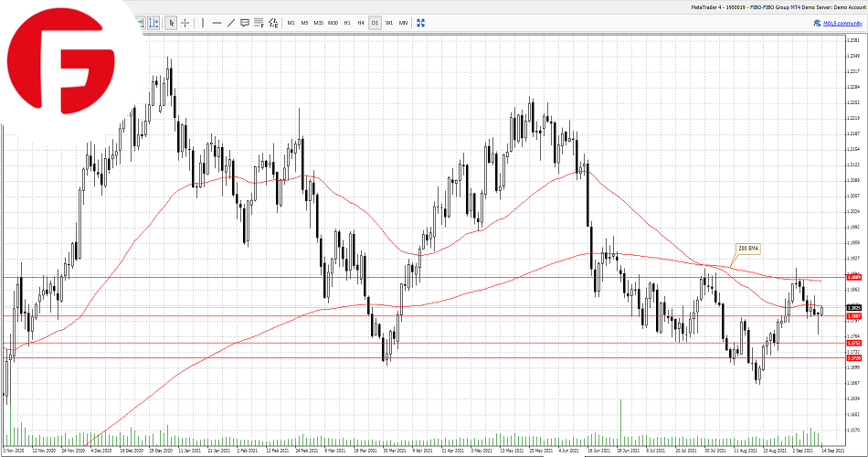
Task: Switch chart to H4 timeframe
Action: (361, 23)
